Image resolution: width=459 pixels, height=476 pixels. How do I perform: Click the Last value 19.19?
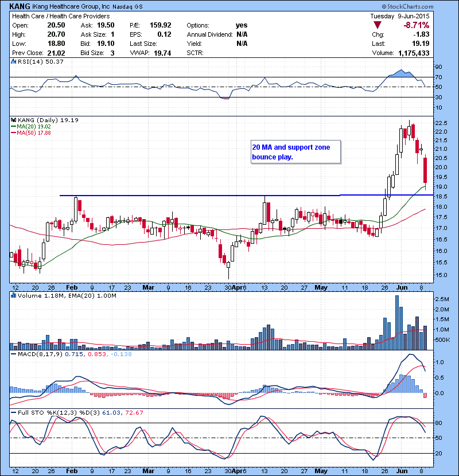(421, 44)
